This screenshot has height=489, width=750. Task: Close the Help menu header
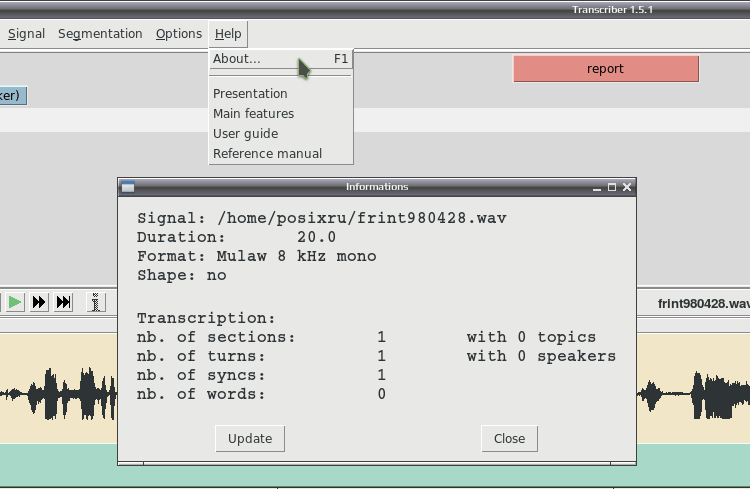(x=228, y=34)
